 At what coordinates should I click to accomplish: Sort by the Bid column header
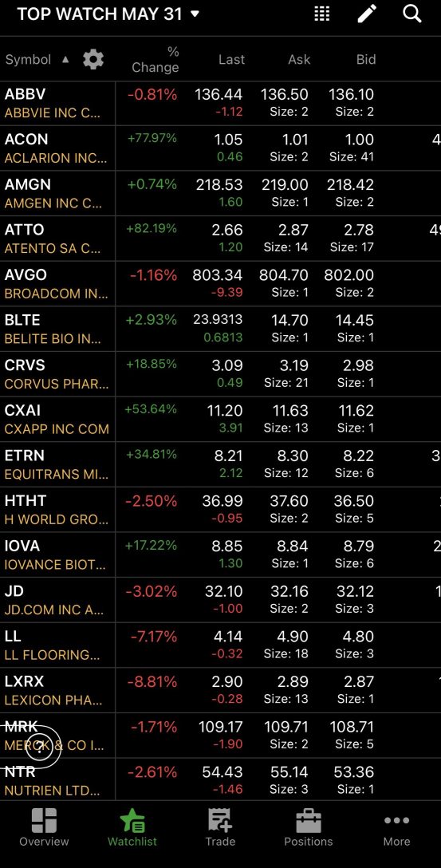pos(366,59)
